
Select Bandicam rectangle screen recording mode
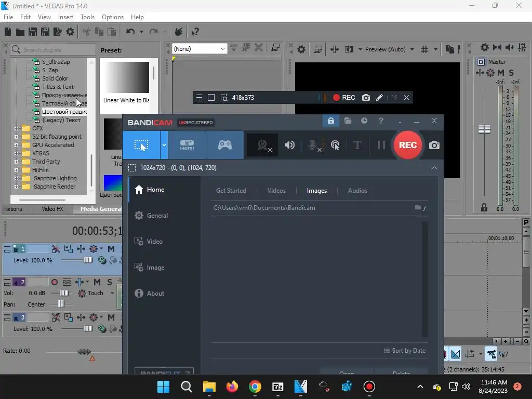click(x=141, y=145)
